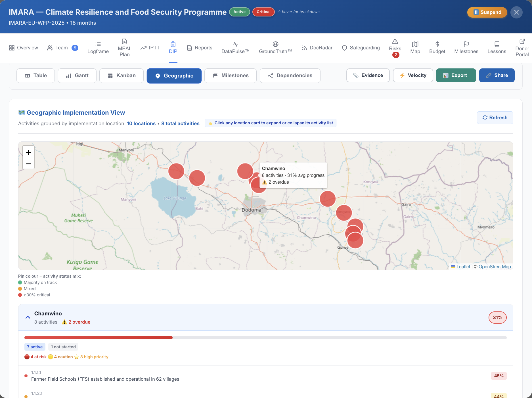Suspend the programme

click(x=487, y=12)
